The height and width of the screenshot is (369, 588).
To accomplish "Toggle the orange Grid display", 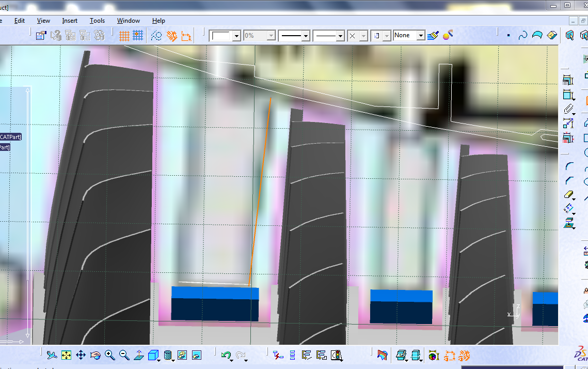I will click(x=124, y=36).
